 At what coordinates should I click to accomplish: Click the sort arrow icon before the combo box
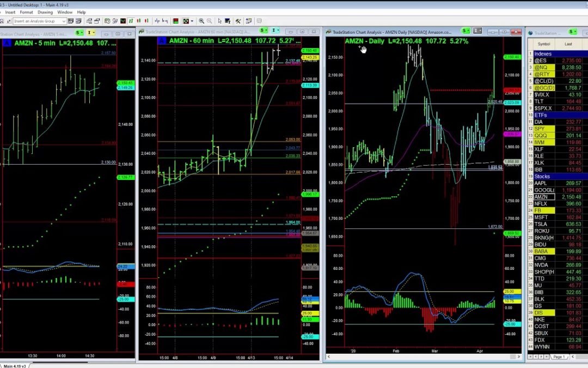click(9, 21)
